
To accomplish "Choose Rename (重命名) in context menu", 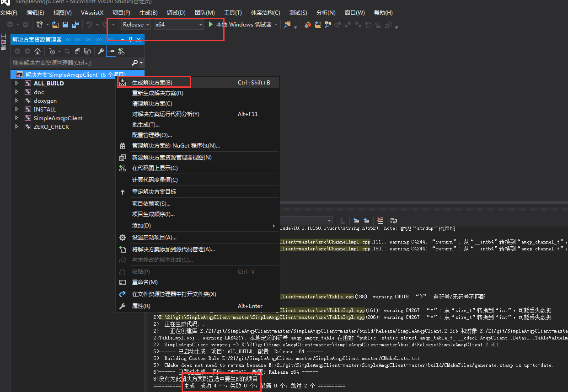I will (x=197, y=282).
